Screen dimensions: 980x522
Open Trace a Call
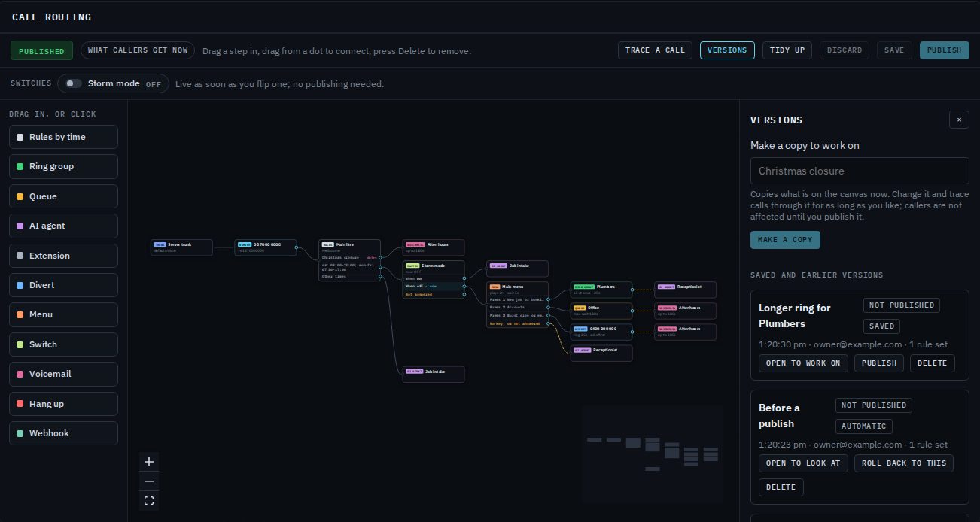[656, 50]
